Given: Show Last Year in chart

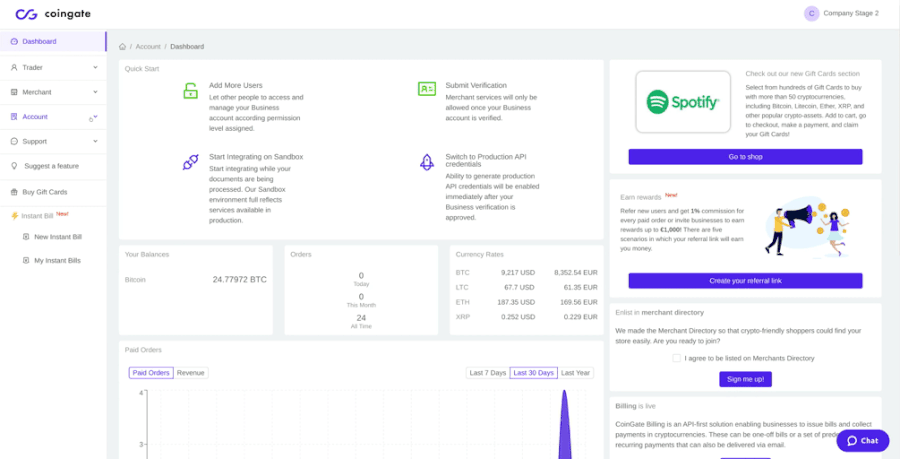Looking at the screenshot, I should [576, 373].
